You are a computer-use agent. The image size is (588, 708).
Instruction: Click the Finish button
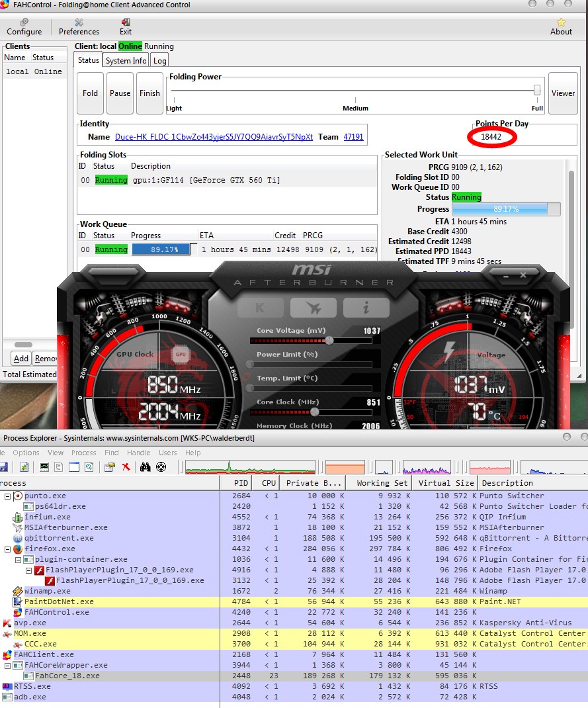[x=149, y=93]
